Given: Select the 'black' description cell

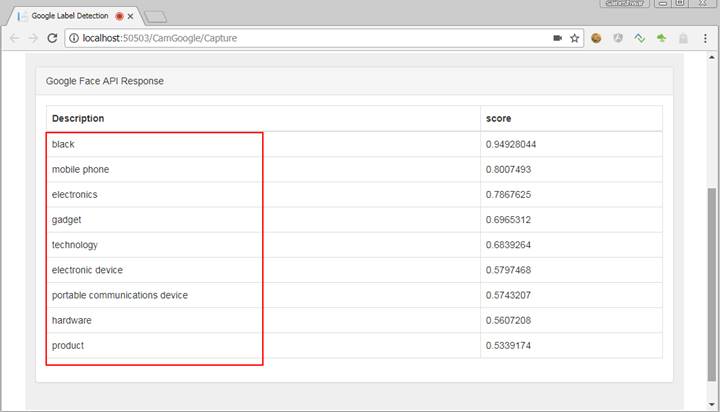Looking at the screenshot, I should click(x=263, y=144).
